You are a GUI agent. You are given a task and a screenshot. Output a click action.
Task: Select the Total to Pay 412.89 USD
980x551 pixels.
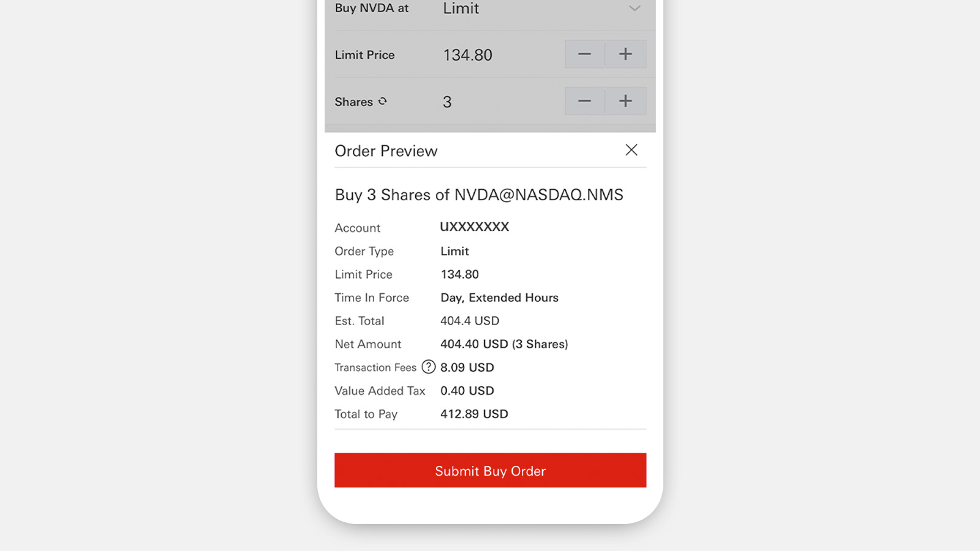(474, 414)
